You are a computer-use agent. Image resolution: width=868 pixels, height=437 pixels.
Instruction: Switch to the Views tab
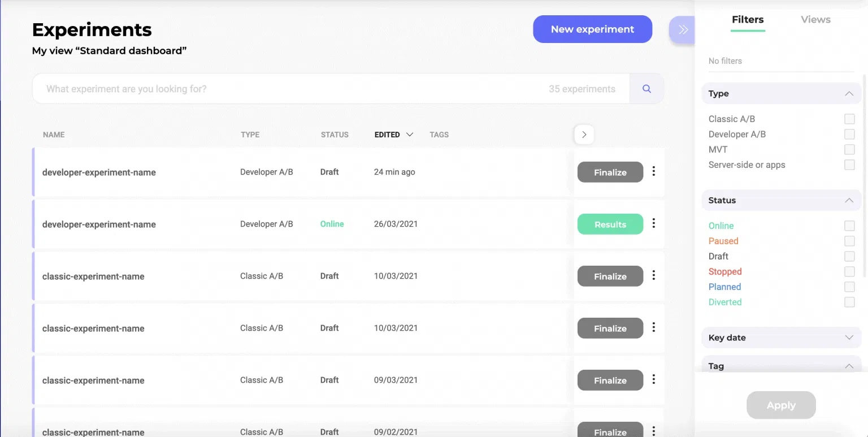[x=815, y=19]
